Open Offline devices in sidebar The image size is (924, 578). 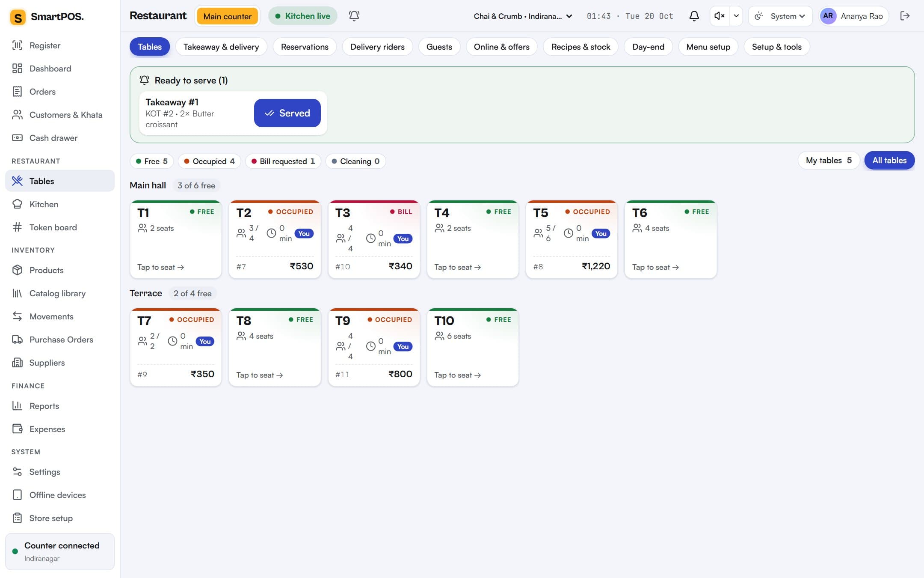pos(60,495)
